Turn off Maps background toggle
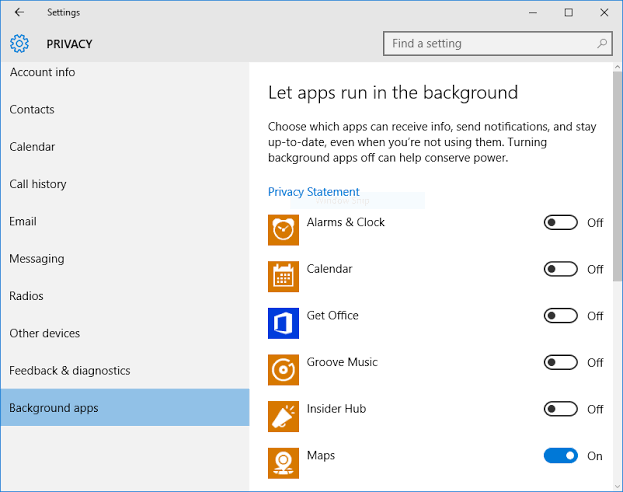 [x=561, y=456]
